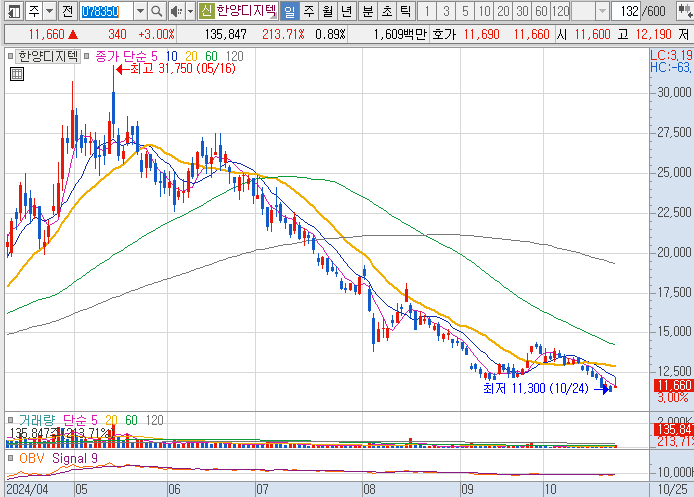Click the Signal 9 indicator label

click(x=75, y=458)
